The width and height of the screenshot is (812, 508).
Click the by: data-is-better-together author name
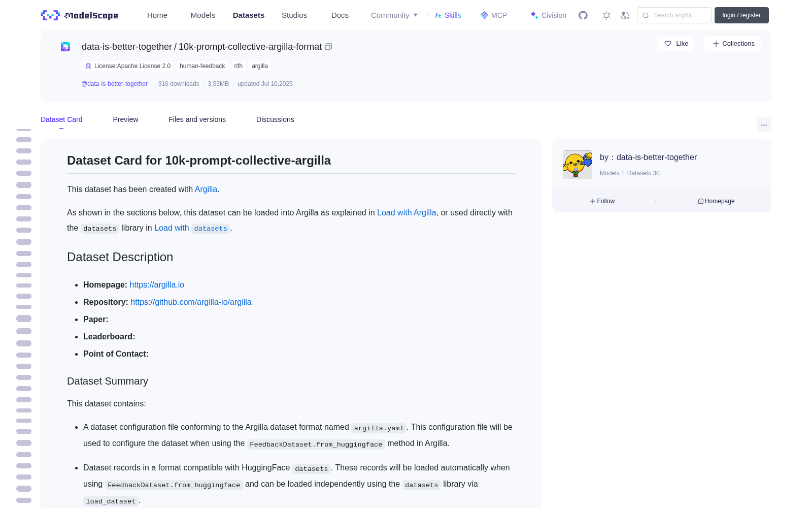(x=657, y=157)
